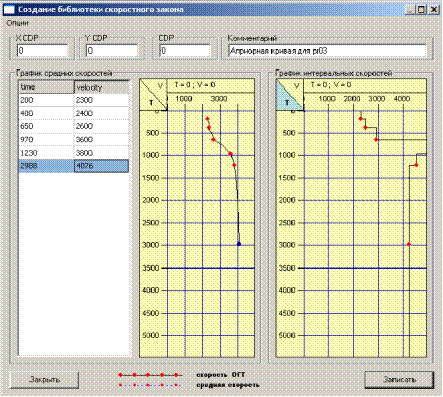
Task: Click the Записать button
Action: (399, 380)
